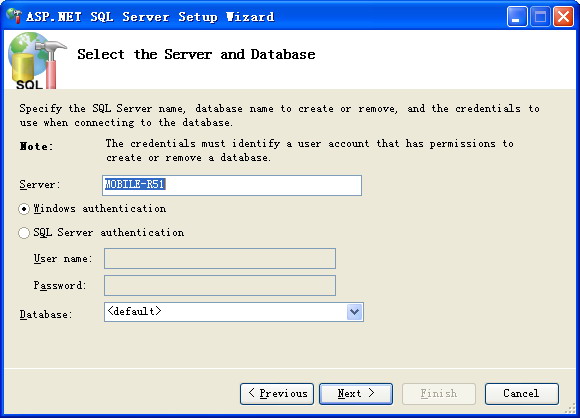The image size is (580, 418).
Task: Click the wizard icon in title bar
Action: pos(14,16)
